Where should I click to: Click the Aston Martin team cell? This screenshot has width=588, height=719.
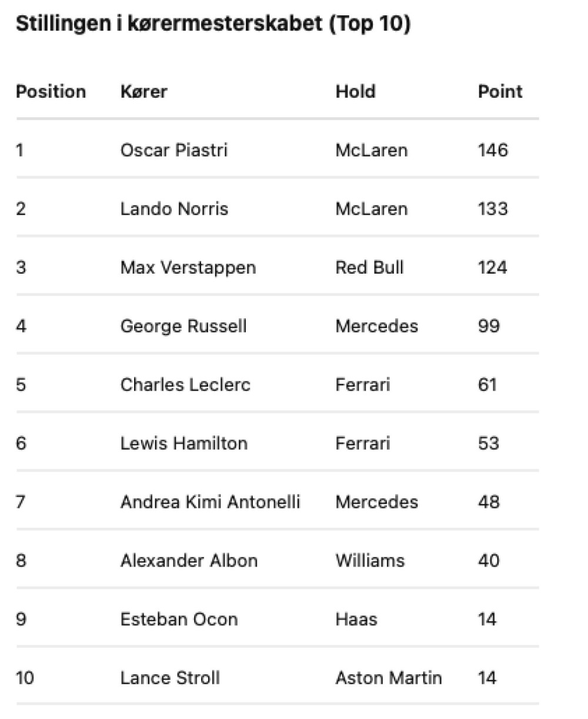(388, 678)
